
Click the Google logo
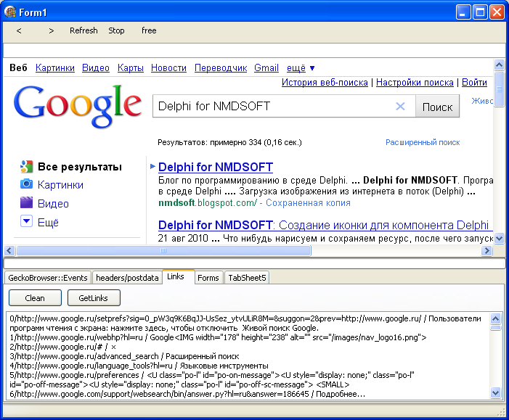tap(78, 105)
